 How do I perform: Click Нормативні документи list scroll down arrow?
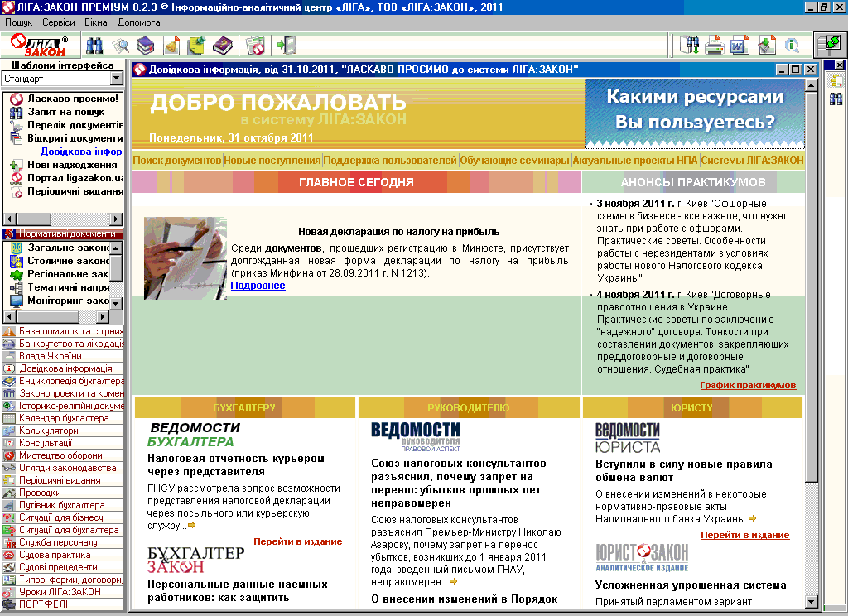[116, 303]
